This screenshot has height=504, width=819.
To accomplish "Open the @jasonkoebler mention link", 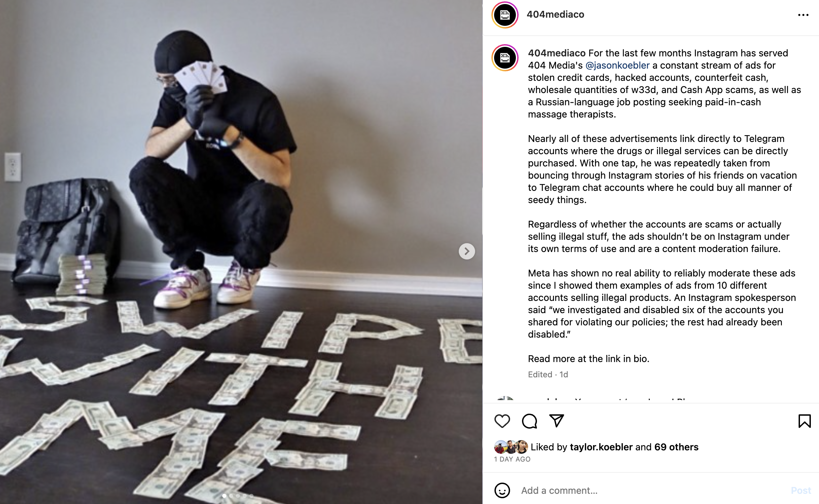I will [x=617, y=65].
